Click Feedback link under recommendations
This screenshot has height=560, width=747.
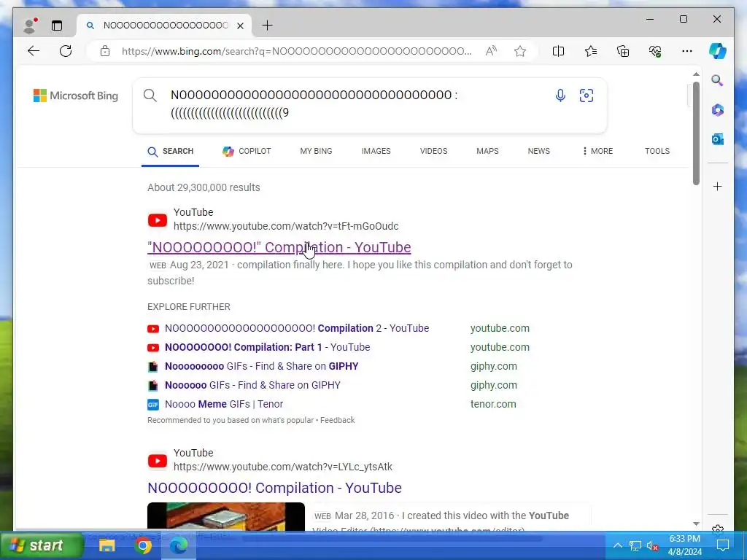click(337, 421)
